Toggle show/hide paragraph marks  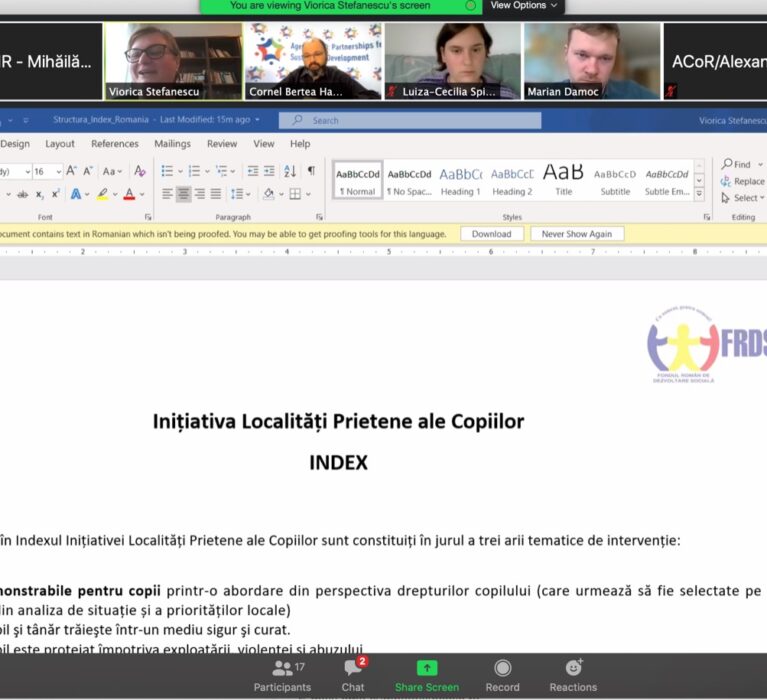point(311,171)
